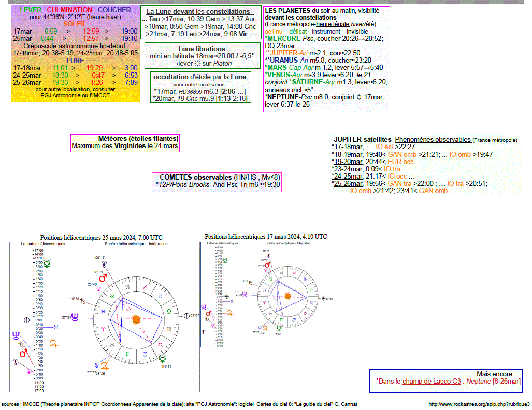Viewport: 532px width, 410px height.
Task: Click 'Maximum des Virginides le 24 mars'
Action: 125,146
